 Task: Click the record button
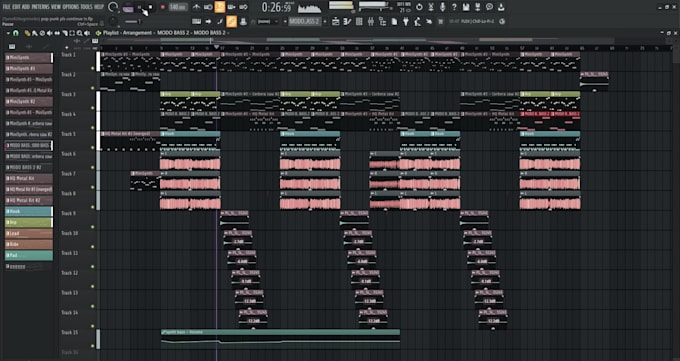(x=163, y=7)
